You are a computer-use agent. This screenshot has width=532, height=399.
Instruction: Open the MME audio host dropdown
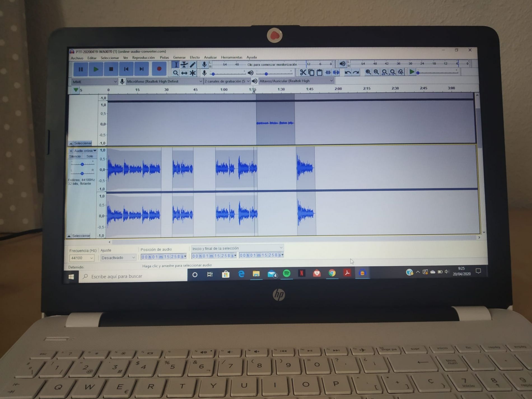click(94, 81)
